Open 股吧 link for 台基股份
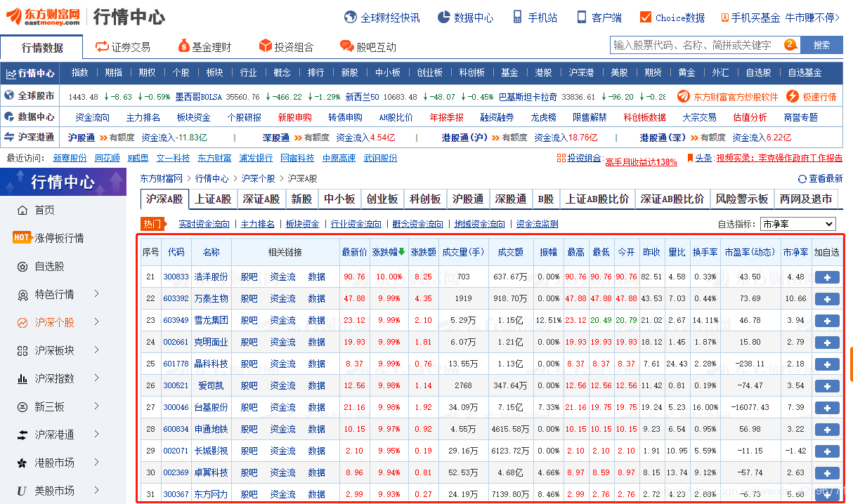 (249, 408)
